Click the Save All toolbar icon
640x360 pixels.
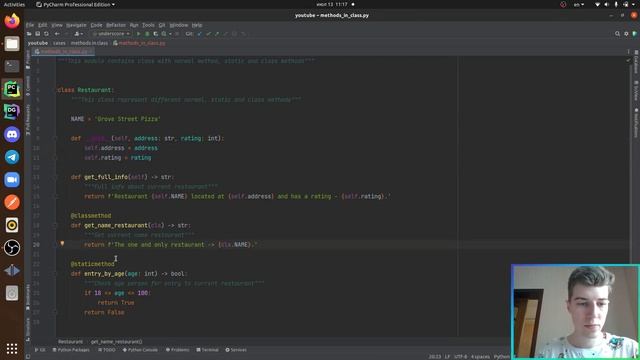38,34
